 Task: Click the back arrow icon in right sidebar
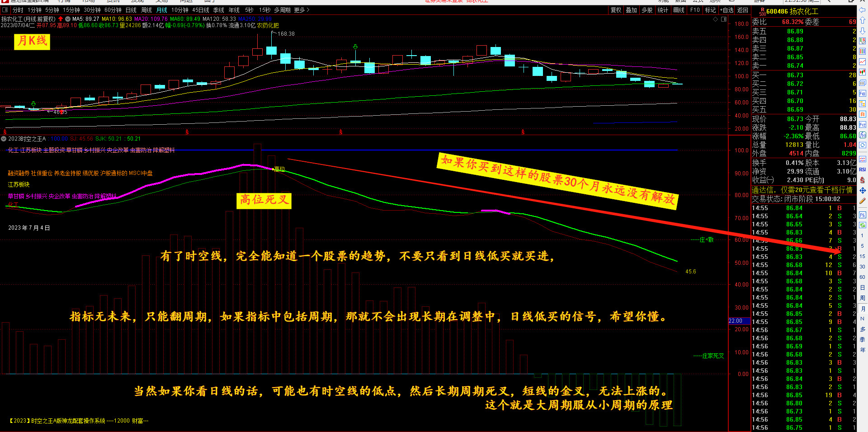coord(863,10)
